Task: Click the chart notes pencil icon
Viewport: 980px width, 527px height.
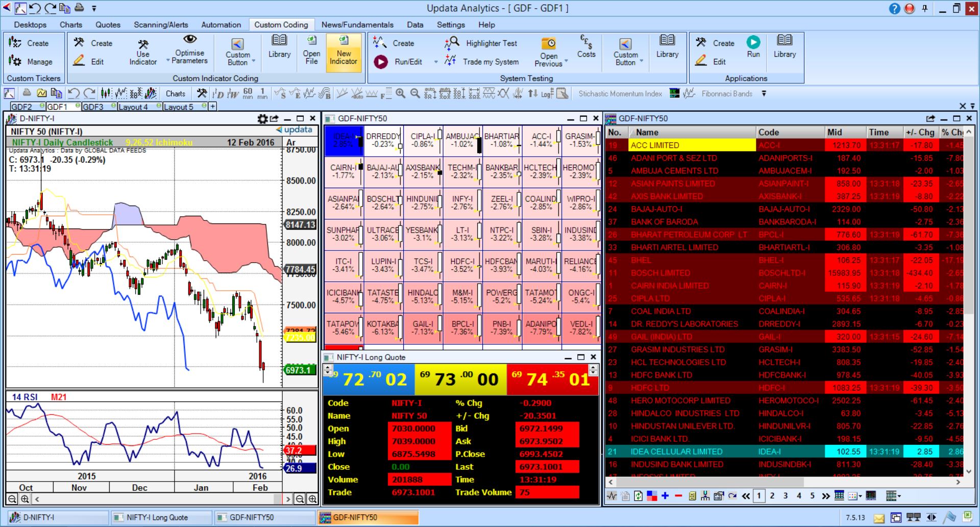Action: (562, 93)
